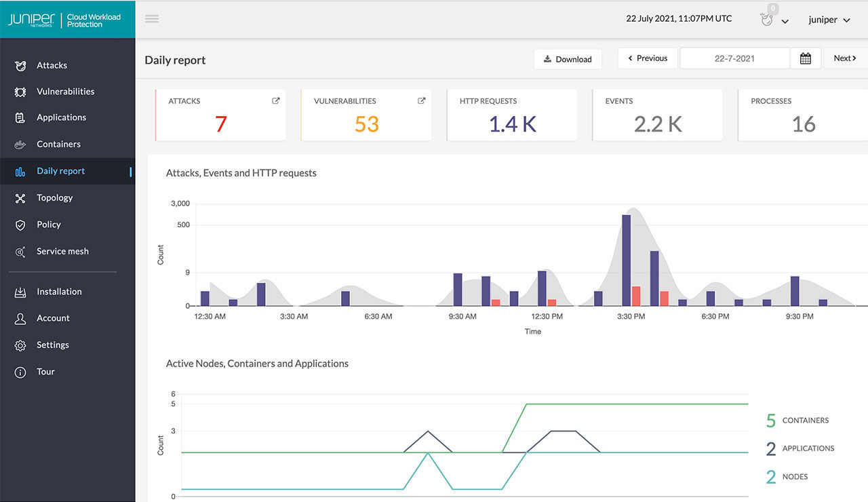The image size is (868, 502).
Task: Select the Attacks icon in the sidebar
Action: 20,65
